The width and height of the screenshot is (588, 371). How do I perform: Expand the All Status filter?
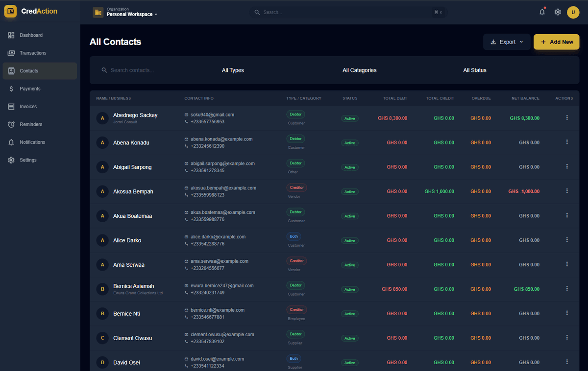(474, 70)
